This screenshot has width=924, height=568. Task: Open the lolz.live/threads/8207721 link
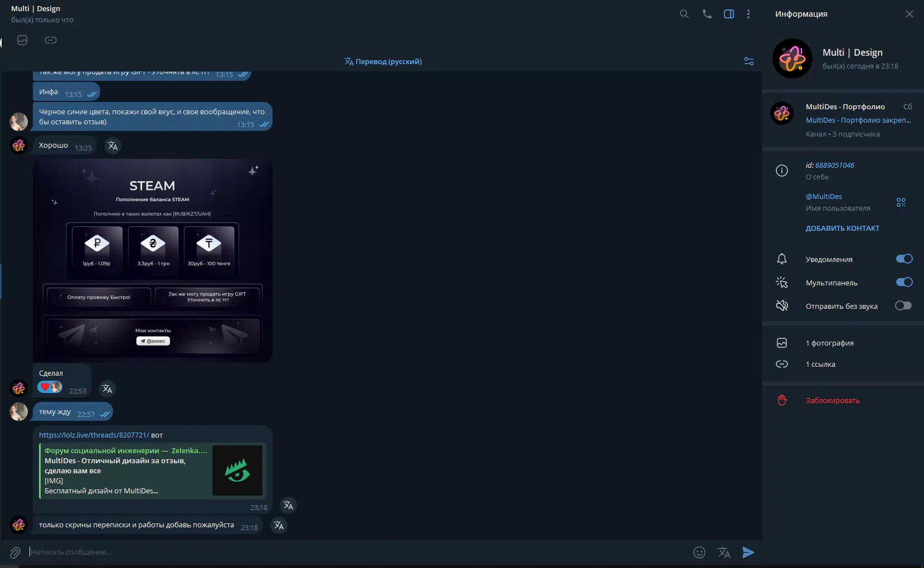(x=94, y=435)
